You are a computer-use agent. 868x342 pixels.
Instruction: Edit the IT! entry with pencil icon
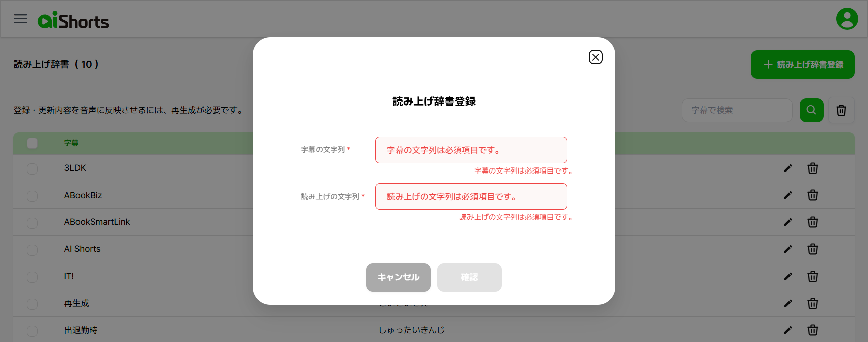click(787, 277)
